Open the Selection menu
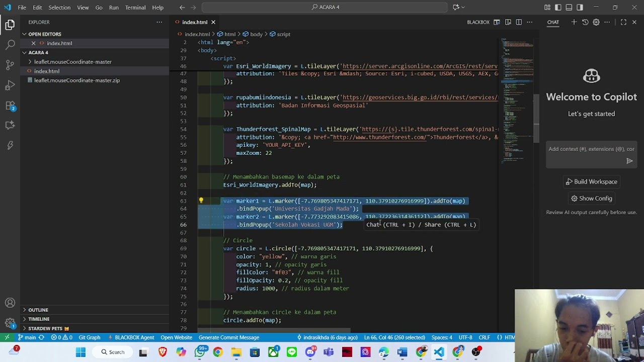 pyautogui.click(x=59, y=8)
